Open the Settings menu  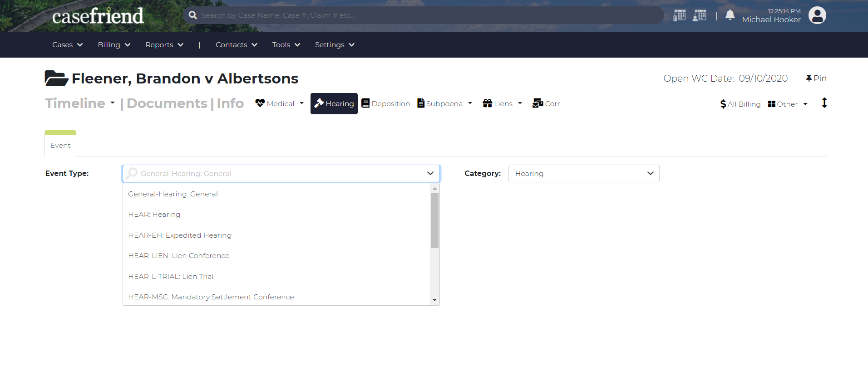pyautogui.click(x=335, y=44)
